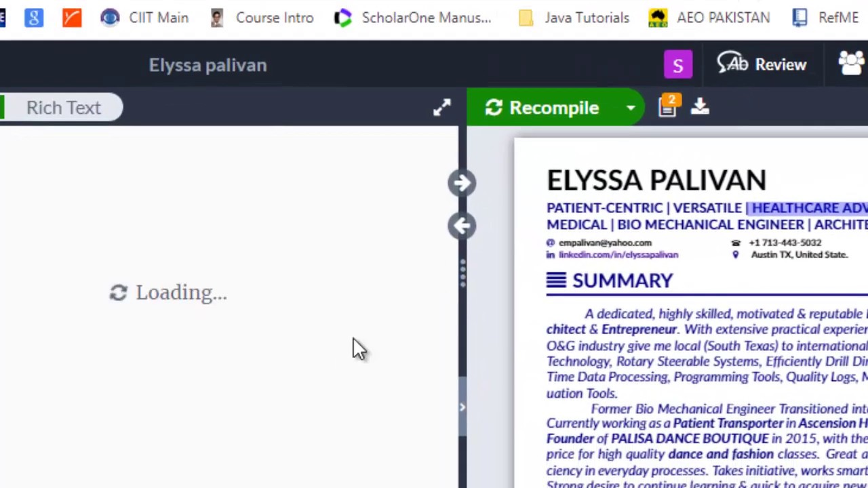Open the Share collaborators icon
The height and width of the screenshot is (488, 868).
click(852, 64)
